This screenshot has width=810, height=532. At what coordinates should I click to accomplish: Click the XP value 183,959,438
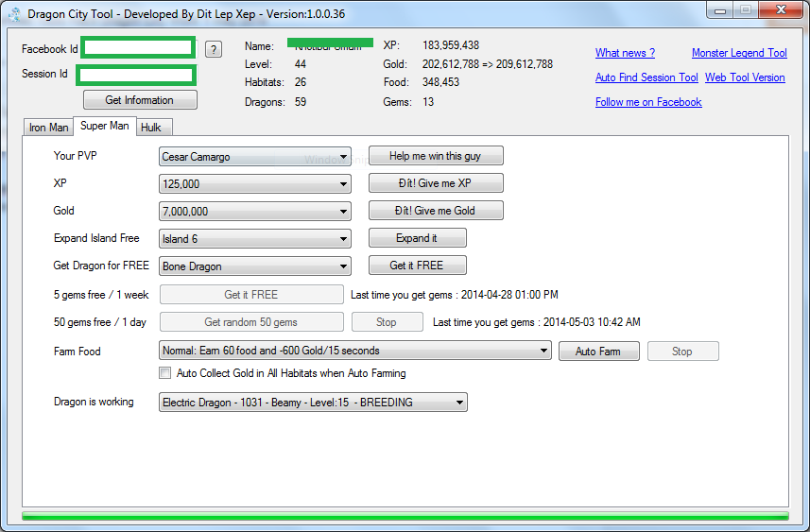451,45
